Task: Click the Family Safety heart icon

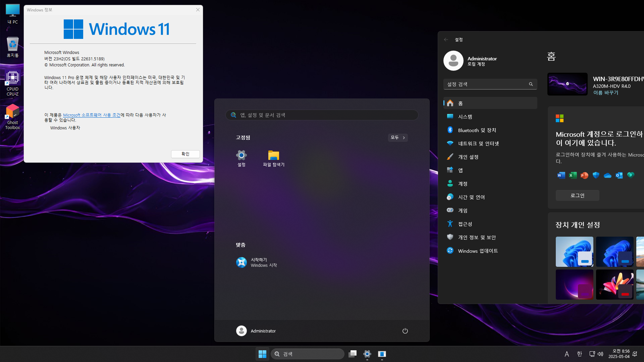Action: click(631, 175)
